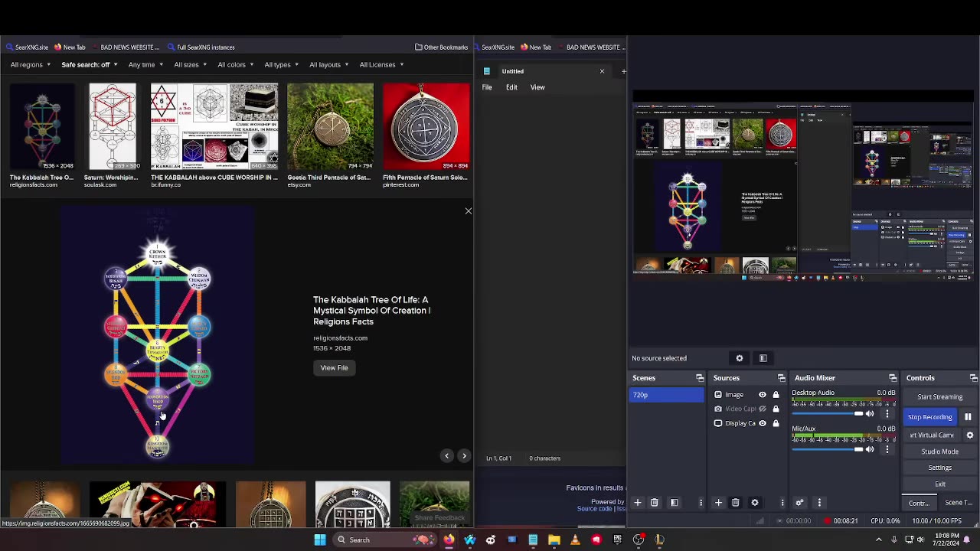Click Start Streaming in OBS

[x=939, y=397]
